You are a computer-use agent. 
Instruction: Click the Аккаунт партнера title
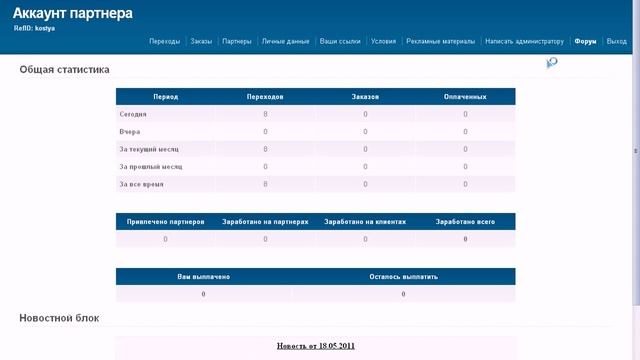(73, 13)
